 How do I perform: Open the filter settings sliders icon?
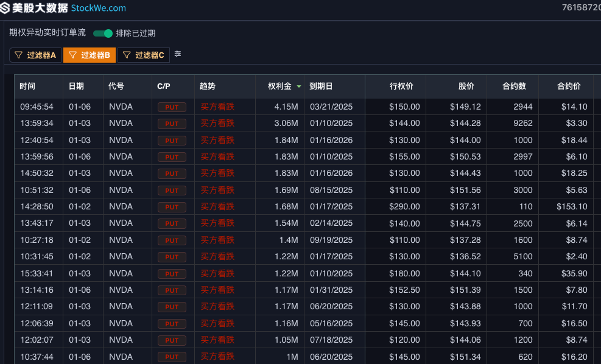coord(178,54)
